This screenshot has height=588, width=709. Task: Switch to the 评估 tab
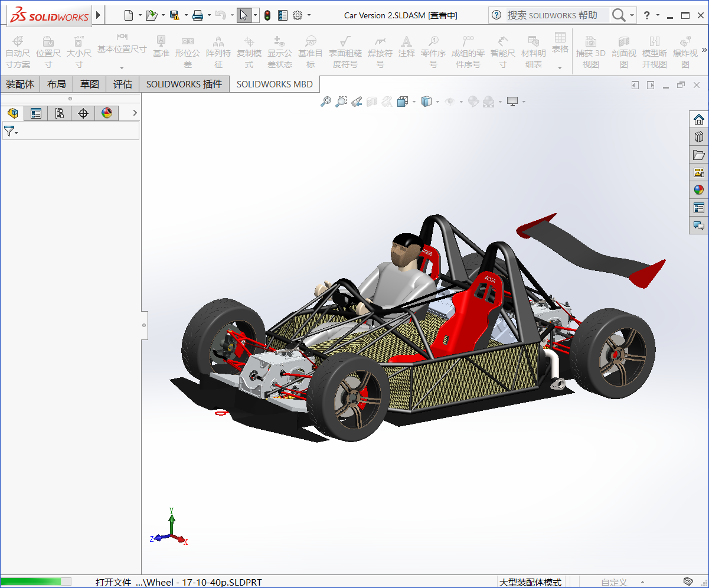pyautogui.click(x=123, y=84)
